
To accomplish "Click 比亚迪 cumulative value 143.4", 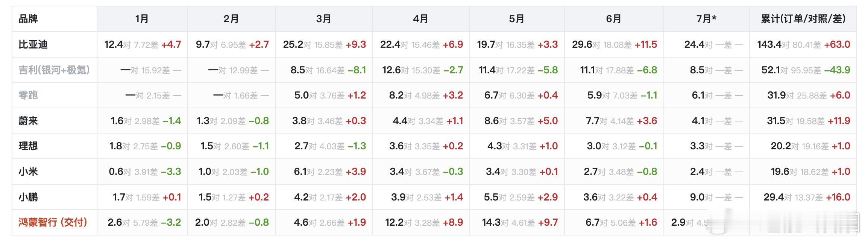I will pyautogui.click(x=769, y=44).
